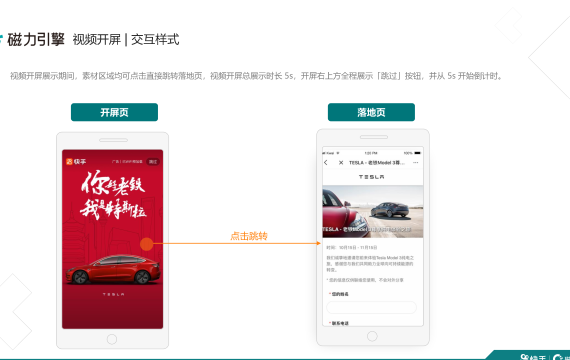Tap the 跳过 skip button on splash ad
The width and height of the screenshot is (570, 360).
click(x=153, y=161)
